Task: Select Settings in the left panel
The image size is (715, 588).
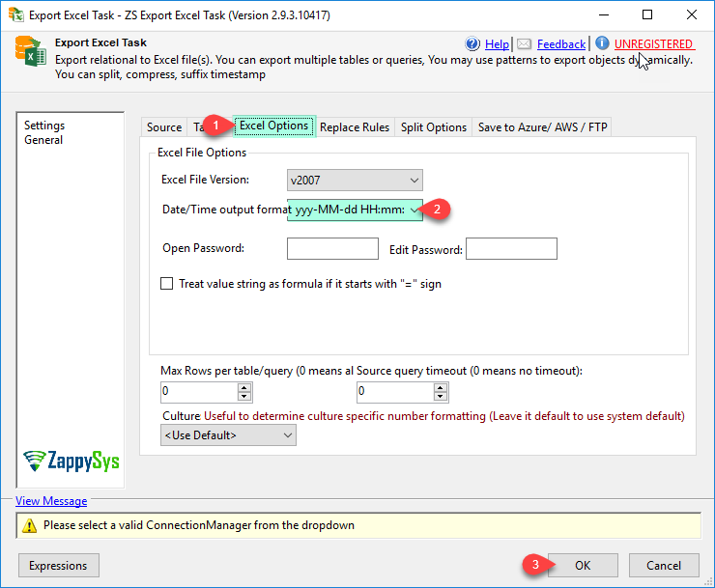Action: click(44, 126)
